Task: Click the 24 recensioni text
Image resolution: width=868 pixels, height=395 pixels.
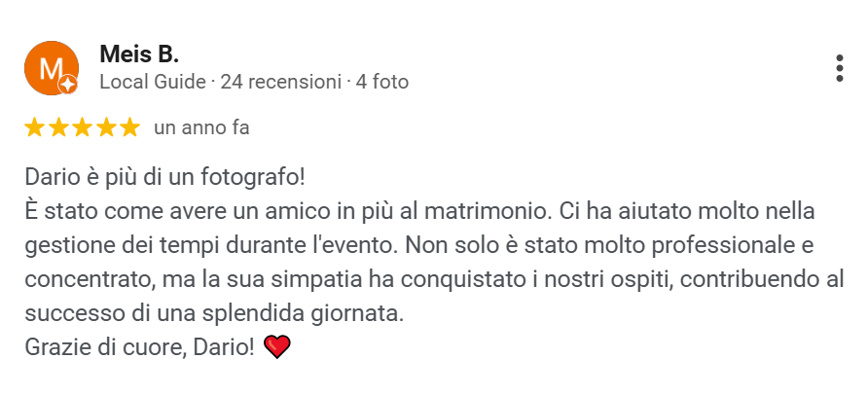Action: pyautogui.click(x=280, y=82)
